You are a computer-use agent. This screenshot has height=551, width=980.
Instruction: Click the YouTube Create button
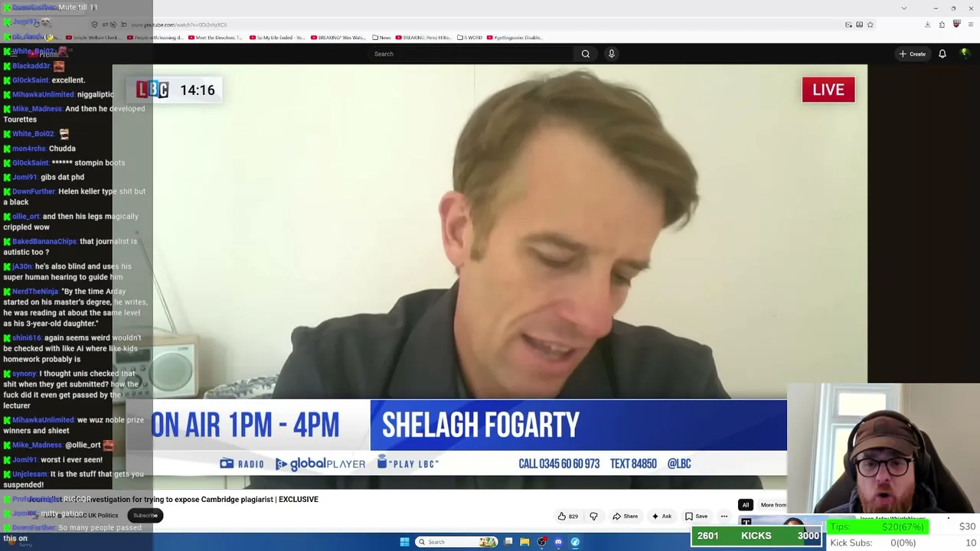[913, 54]
